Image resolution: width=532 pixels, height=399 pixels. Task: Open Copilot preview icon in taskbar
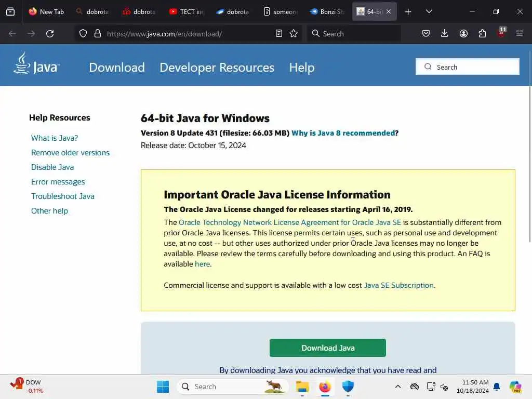point(515,387)
